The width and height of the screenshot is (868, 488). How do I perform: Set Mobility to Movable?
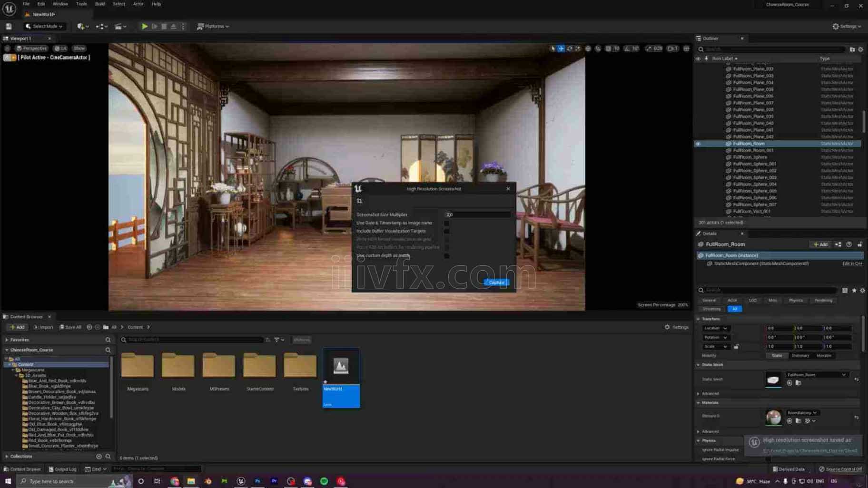point(824,356)
